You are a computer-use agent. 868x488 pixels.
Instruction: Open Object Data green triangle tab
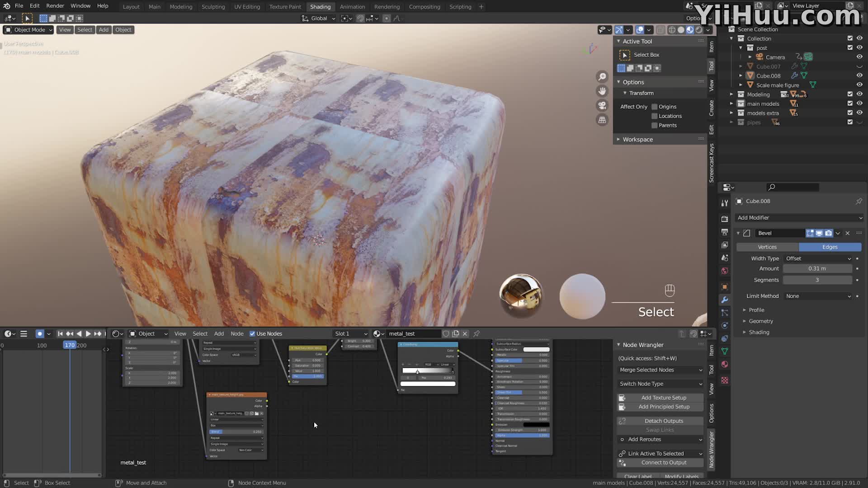[725, 351]
